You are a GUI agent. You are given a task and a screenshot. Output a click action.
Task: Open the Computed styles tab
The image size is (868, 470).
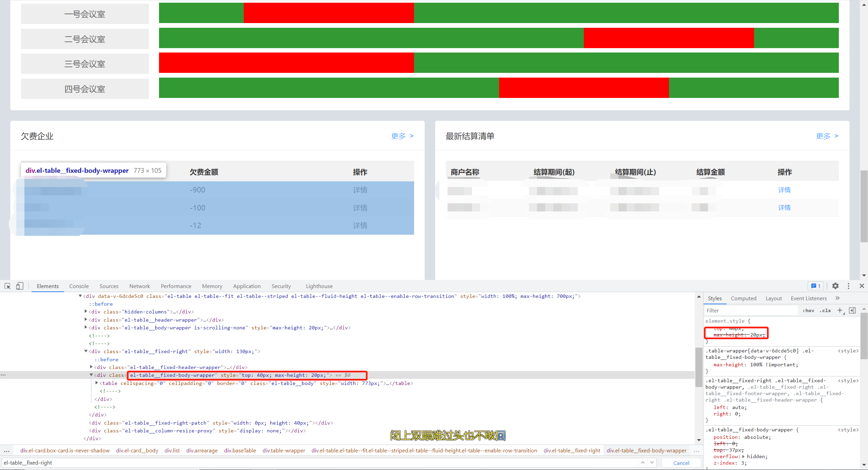pos(744,298)
